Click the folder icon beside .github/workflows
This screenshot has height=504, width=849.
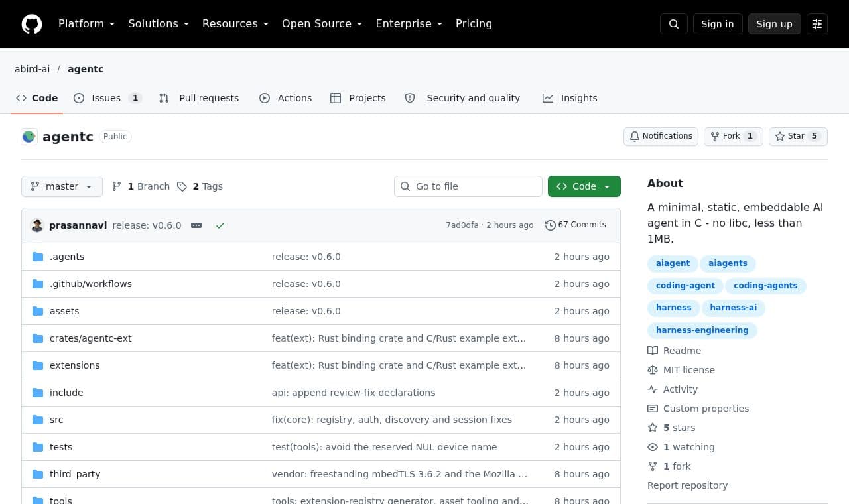[38, 284]
